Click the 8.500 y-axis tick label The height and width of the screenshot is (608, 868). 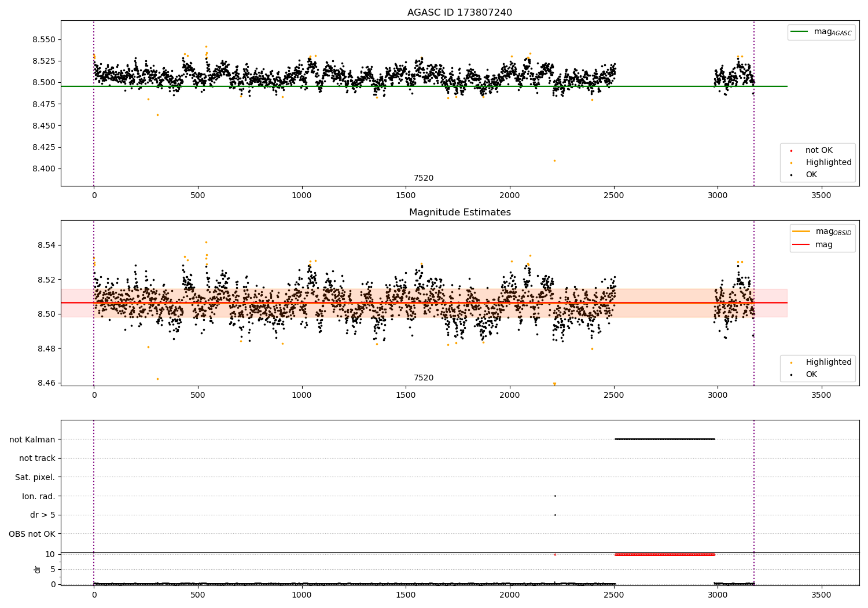click(x=44, y=83)
